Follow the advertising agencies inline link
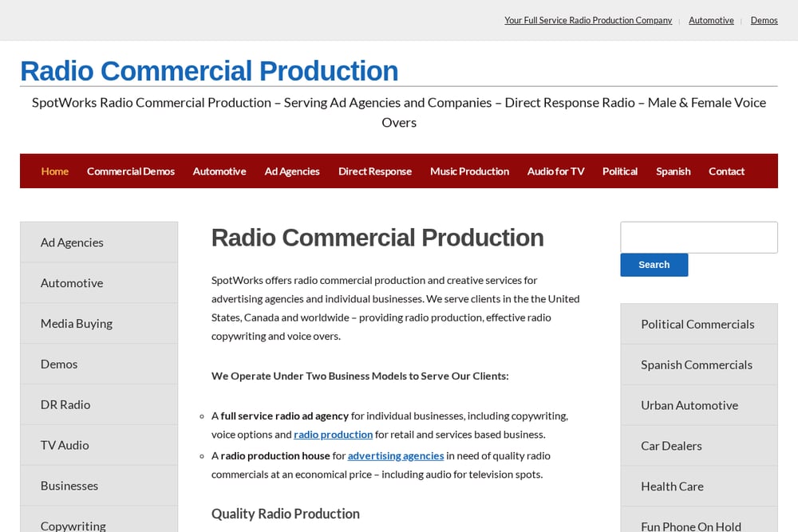This screenshot has height=532, width=798. 396,455
